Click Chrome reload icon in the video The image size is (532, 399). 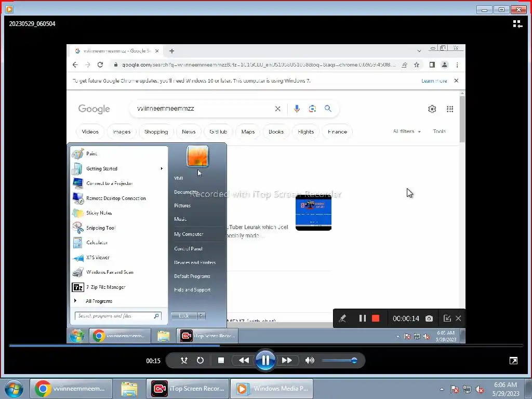pos(100,65)
